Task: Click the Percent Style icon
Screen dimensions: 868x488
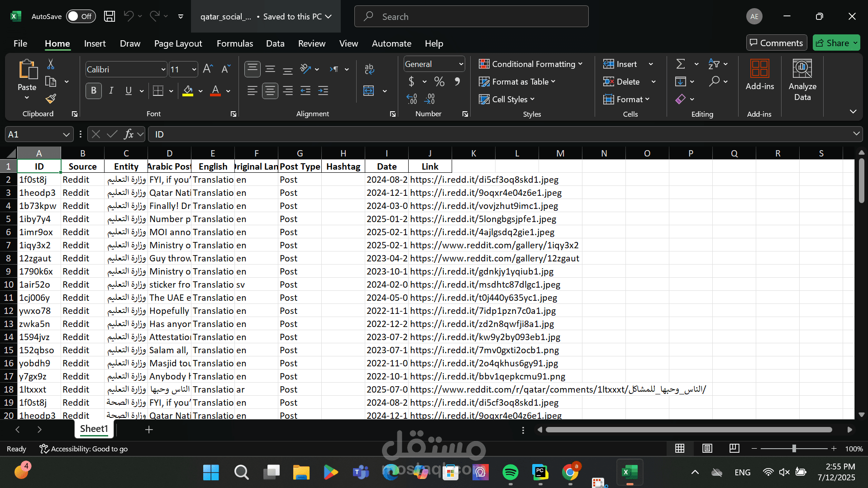Action: tap(439, 82)
